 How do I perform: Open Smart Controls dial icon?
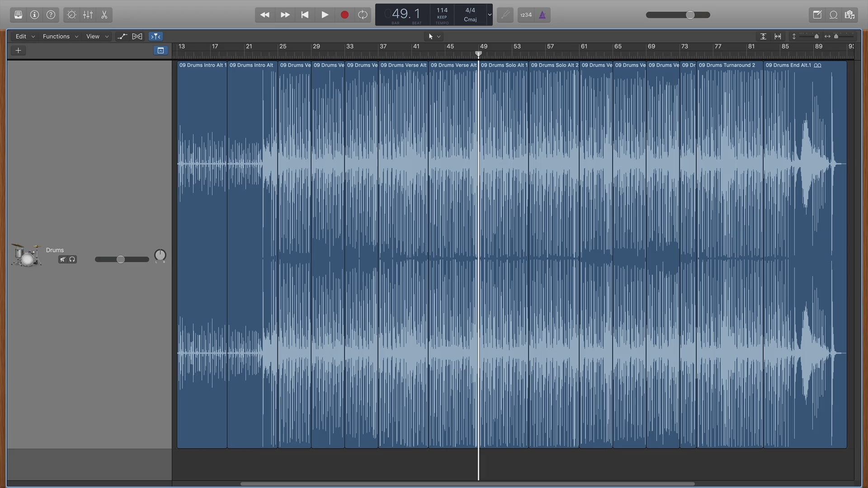(71, 15)
